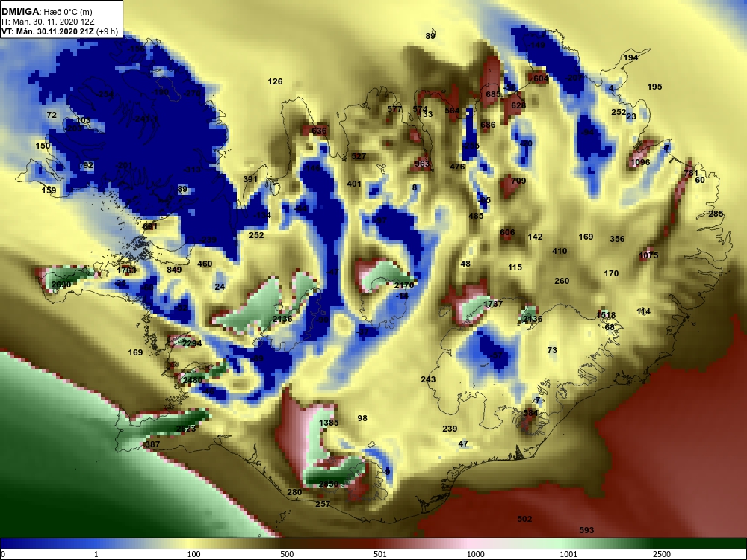Click the map value 401
The image size is (747, 560).
[354, 184]
